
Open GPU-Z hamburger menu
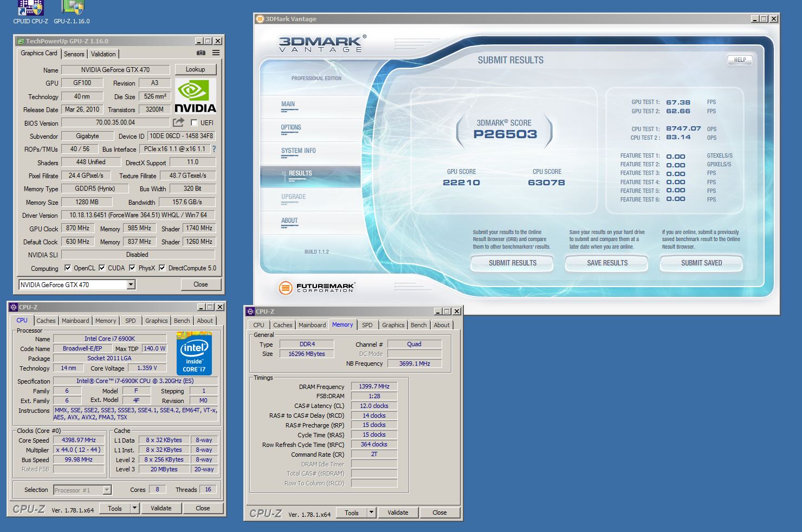[216, 53]
